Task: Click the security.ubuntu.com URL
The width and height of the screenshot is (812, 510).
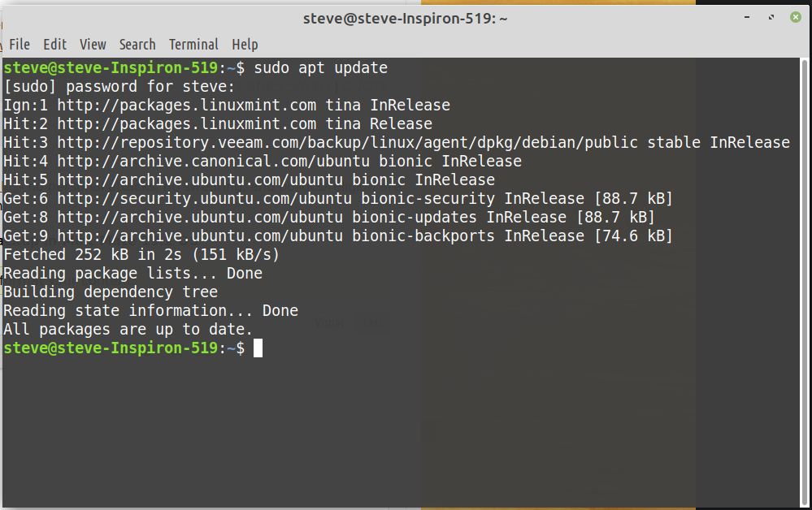Action: [x=204, y=198]
